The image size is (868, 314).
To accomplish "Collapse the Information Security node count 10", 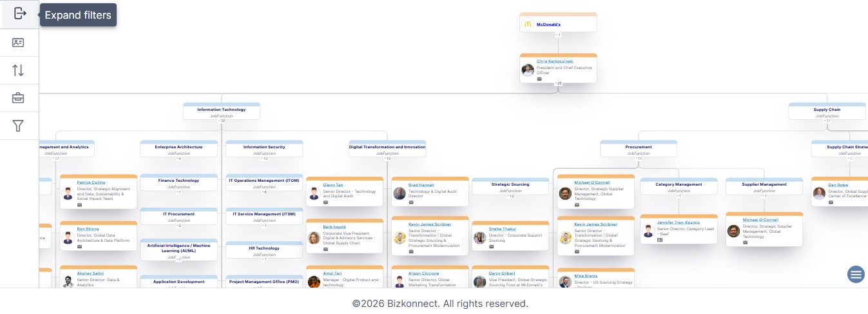I will coord(264,158).
